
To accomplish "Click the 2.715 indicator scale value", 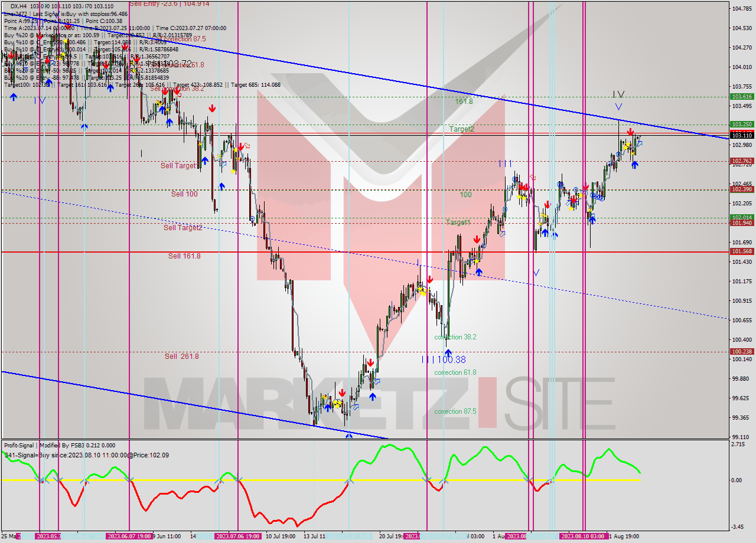I will click(x=739, y=444).
